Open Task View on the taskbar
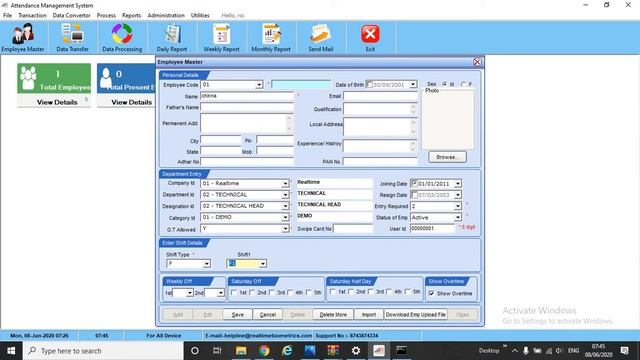The width and height of the screenshot is (640, 360). pos(217,351)
